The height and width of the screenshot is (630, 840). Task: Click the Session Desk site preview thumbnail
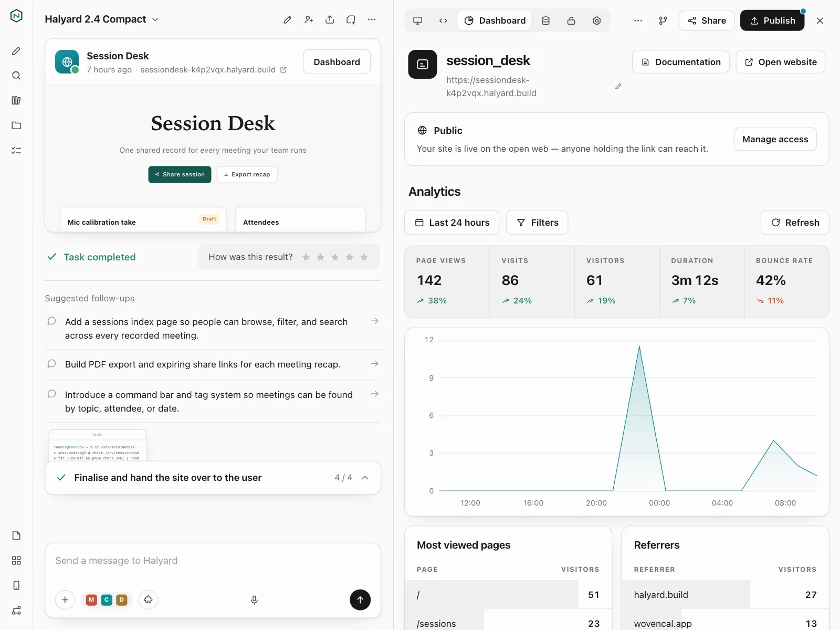click(x=213, y=159)
